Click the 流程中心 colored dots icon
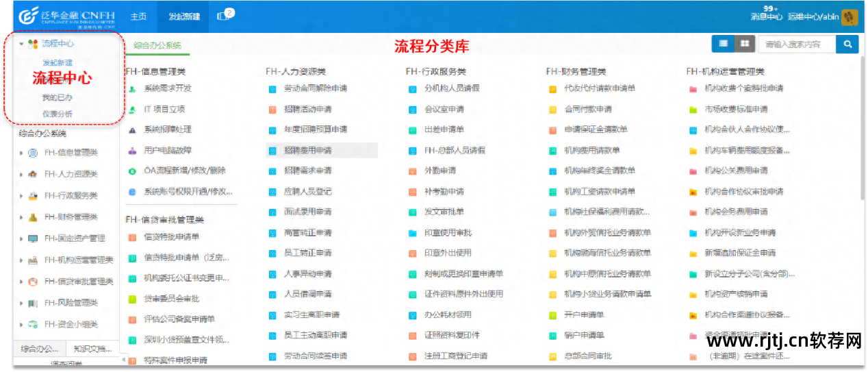 pyautogui.click(x=32, y=44)
